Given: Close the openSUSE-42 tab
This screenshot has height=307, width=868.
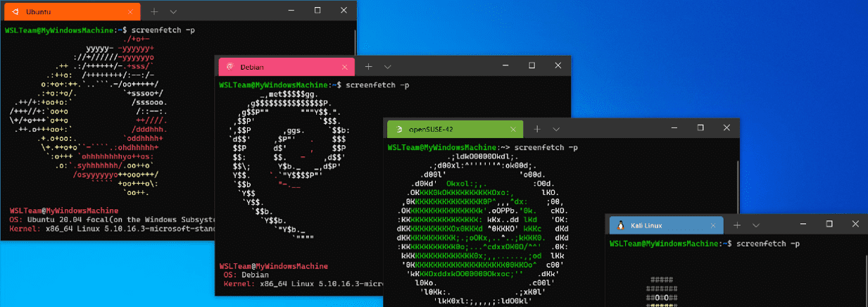Looking at the screenshot, I should coord(513,130).
